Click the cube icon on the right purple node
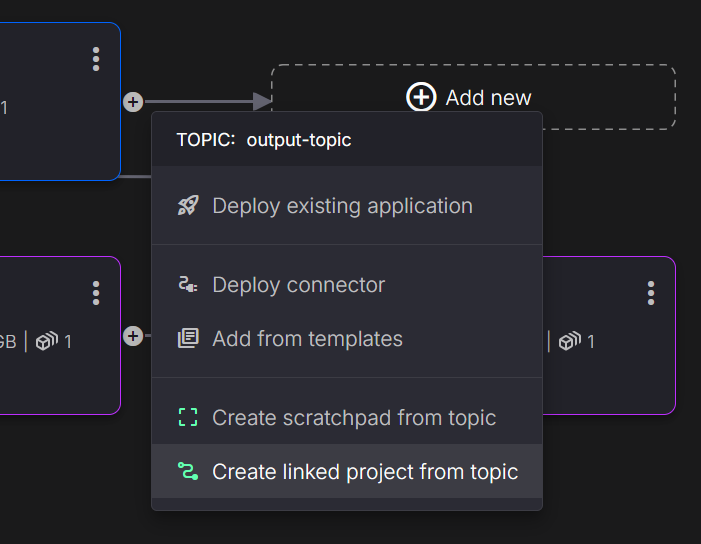This screenshot has height=544, width=701. pyautogui.click(x=570, y=342)
